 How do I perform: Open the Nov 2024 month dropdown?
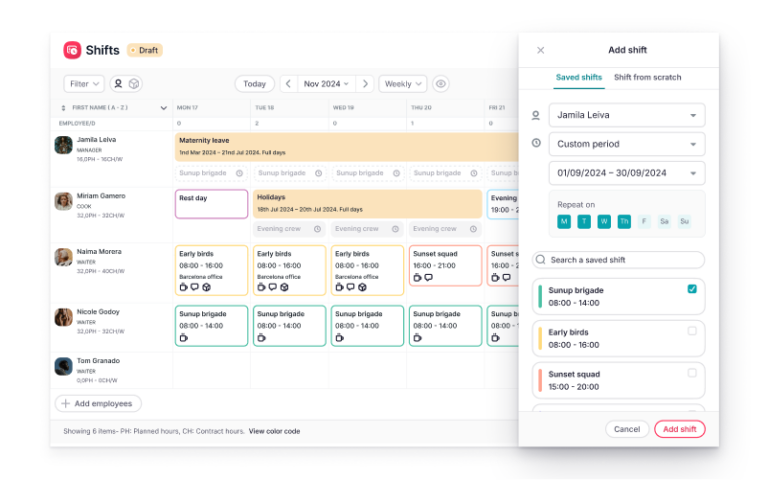[x=326, y=84]
